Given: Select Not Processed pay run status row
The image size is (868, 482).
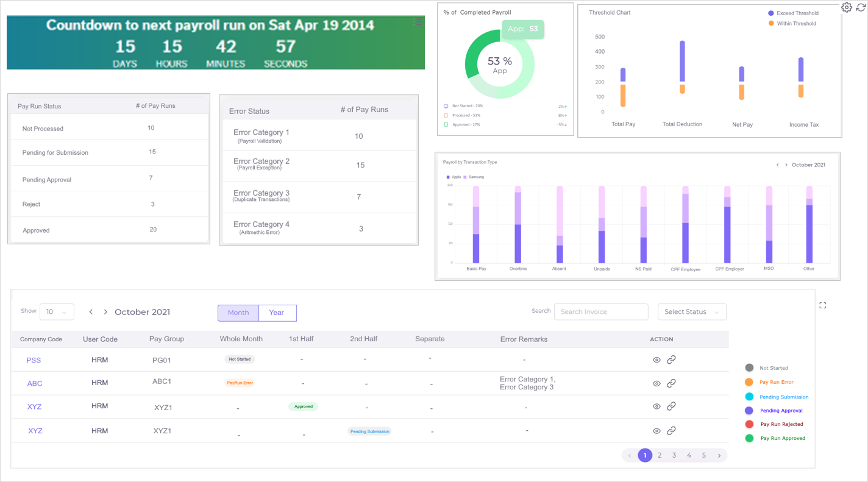Looking at the screenshot, I should [x=109, y=128].
